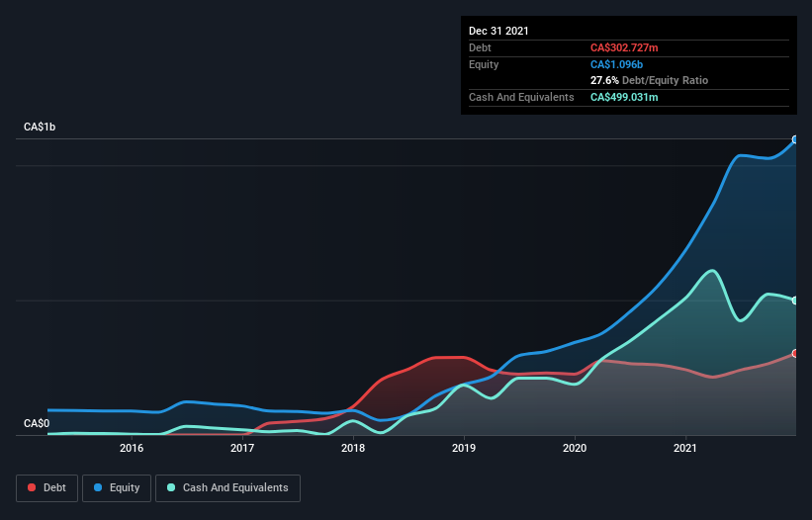Click the Dec 31 2021 tooltip date
The image size is (812, 520).
point(498,31)
